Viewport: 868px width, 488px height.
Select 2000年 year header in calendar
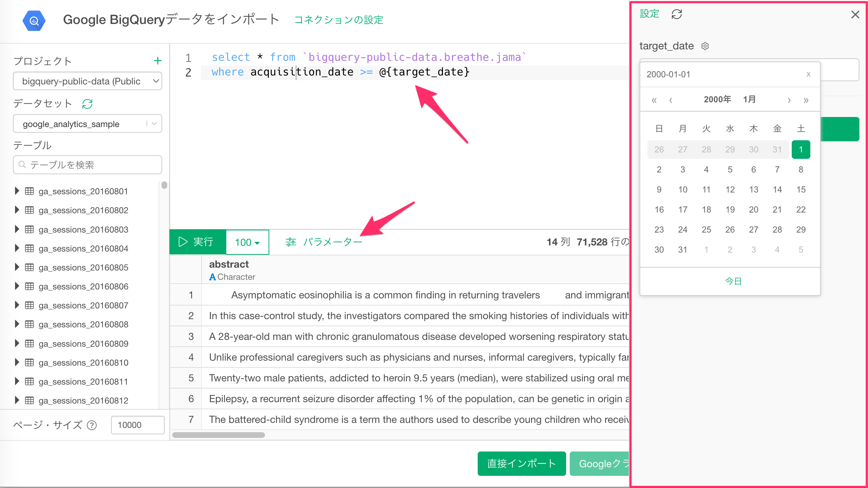click(x=717, y=99)
